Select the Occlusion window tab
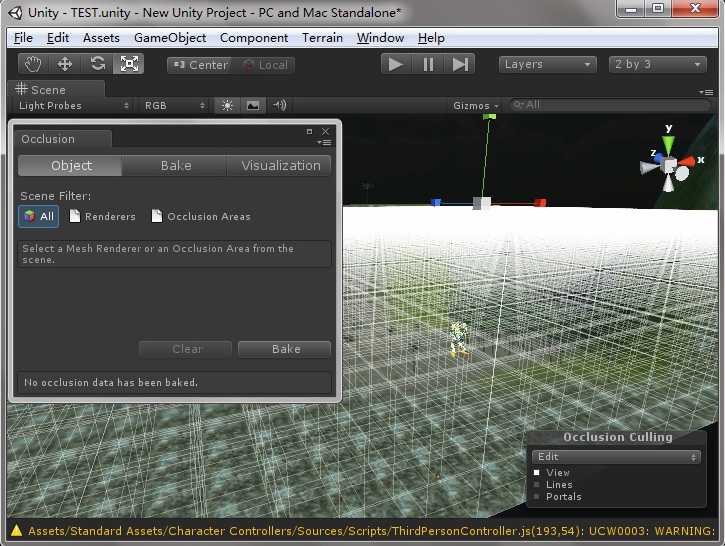This screenshot has height=546, width=725. point(62,139)
